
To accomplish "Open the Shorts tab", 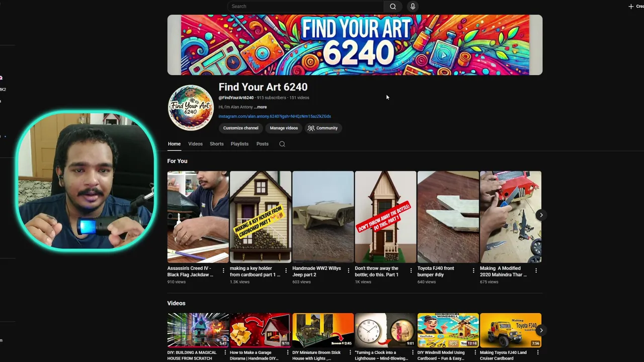I will pos(217,144).
